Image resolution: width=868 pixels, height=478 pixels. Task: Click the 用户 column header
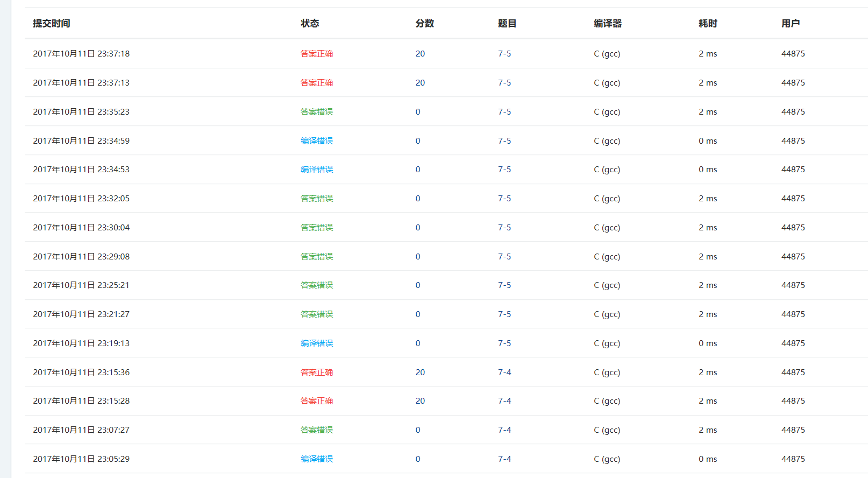[x=791, y=24]
